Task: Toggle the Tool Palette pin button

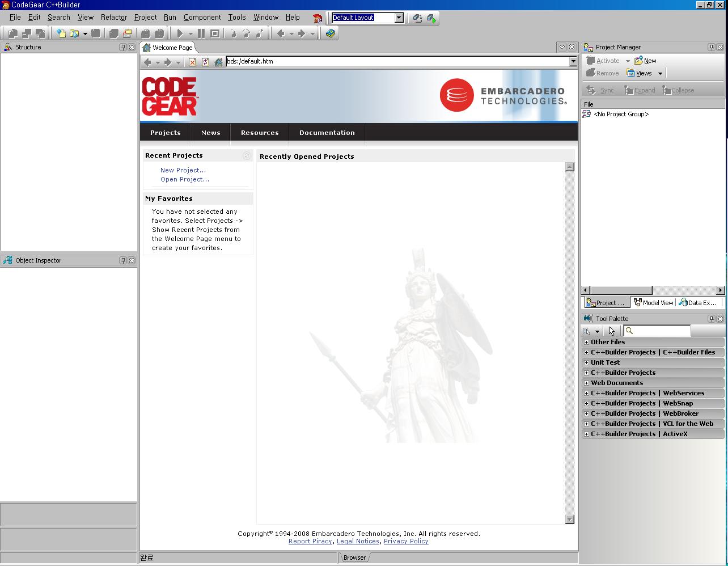Action: [712, 319]
